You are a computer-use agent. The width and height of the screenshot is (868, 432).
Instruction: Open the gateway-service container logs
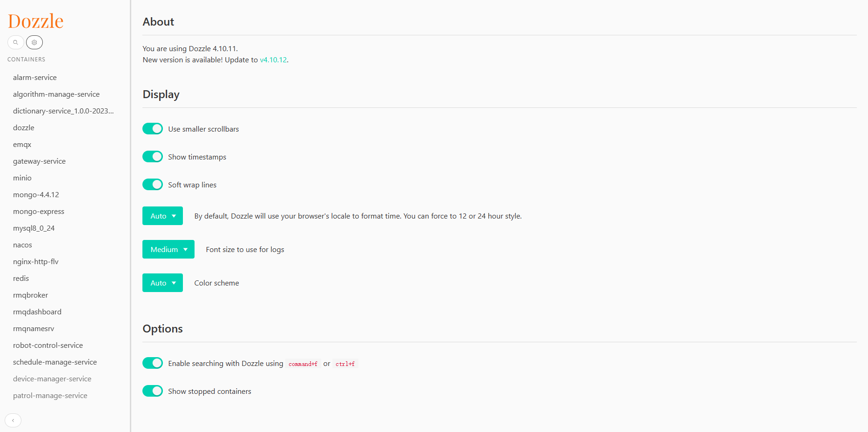[x=40, y=161]
